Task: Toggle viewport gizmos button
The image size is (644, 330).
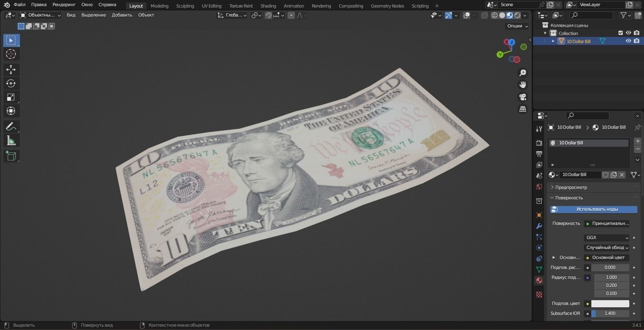Action: coord(448,15)
